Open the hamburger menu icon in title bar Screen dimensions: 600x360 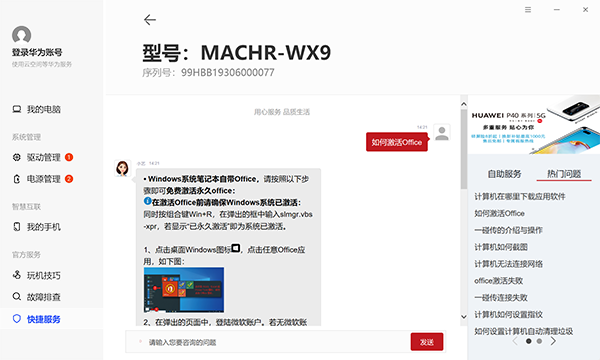[528, 10]
